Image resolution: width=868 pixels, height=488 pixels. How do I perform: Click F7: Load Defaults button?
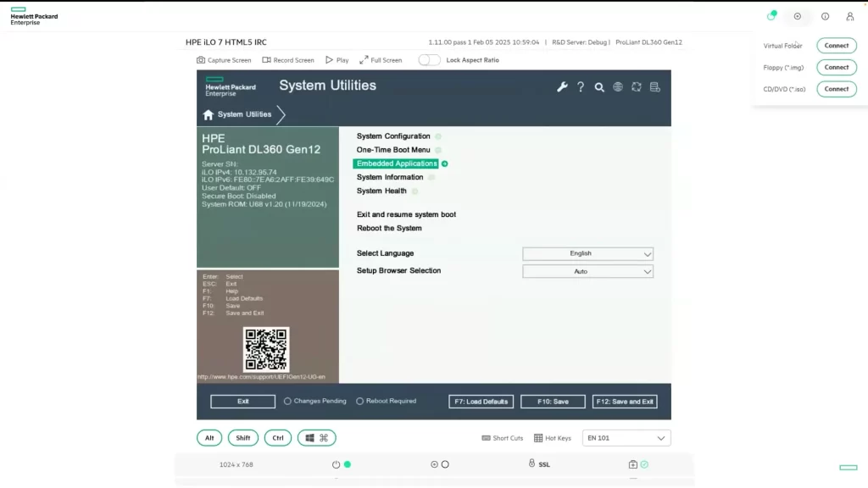point(481,402)
